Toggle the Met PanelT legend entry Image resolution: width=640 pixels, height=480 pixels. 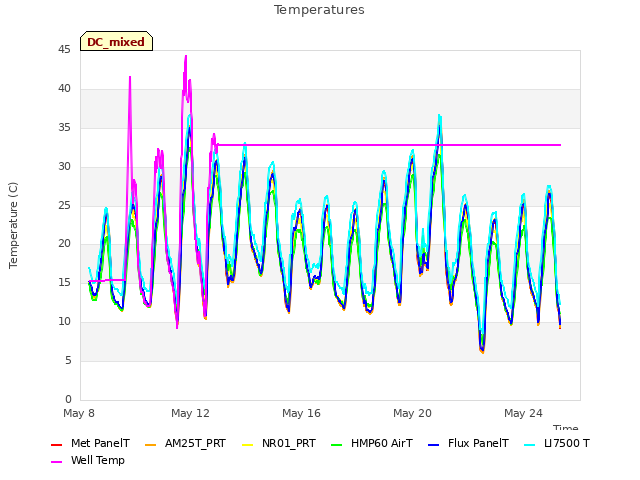(x=90, y=443)
